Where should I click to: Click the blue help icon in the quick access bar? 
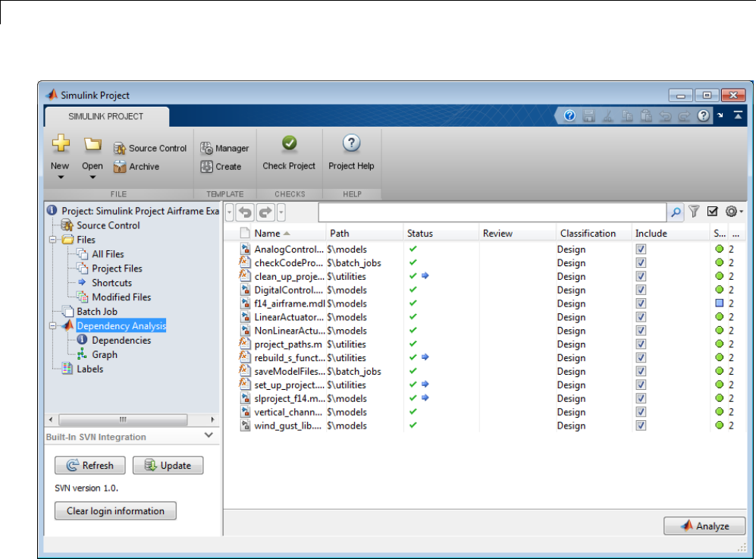tap(569, 116)
